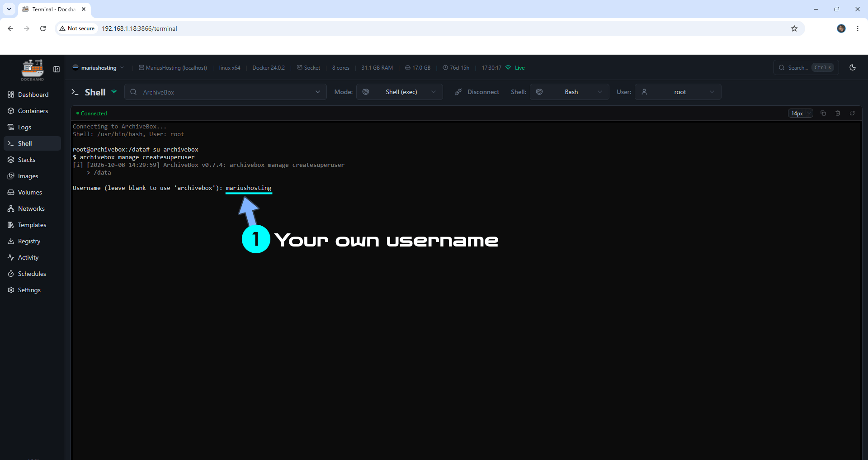This screenshot has width=868, height=460.
Task: Open the Schedules section
Action: [32, 274]
